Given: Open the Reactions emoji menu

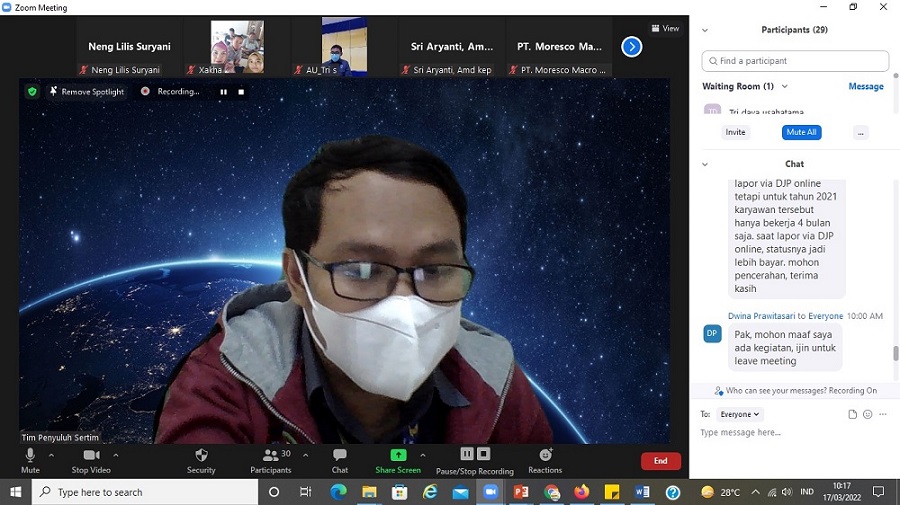Looking at the screenshot, I should (x=545, y=460).
